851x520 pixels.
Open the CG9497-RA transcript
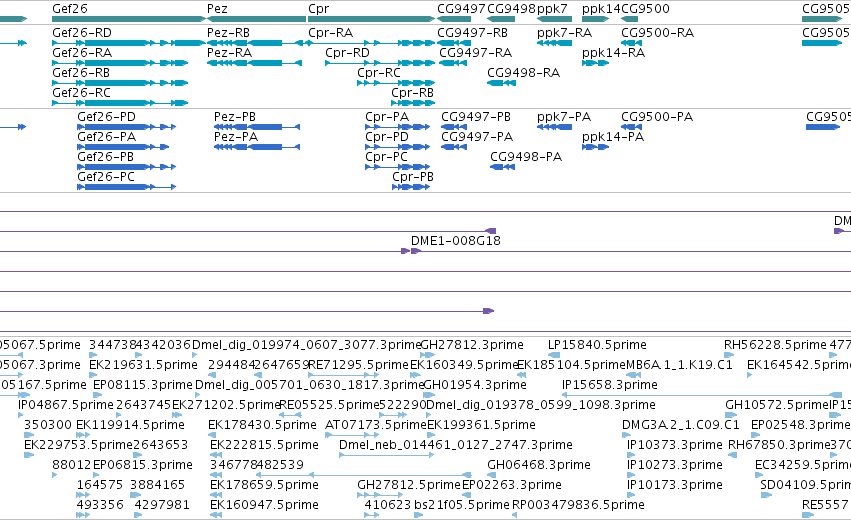point(475,53)
